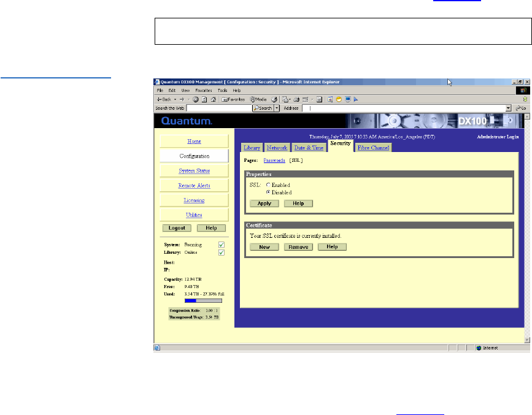Click the Discuss icon in the toolbar

pyautogui.click(x=319, y=99)
